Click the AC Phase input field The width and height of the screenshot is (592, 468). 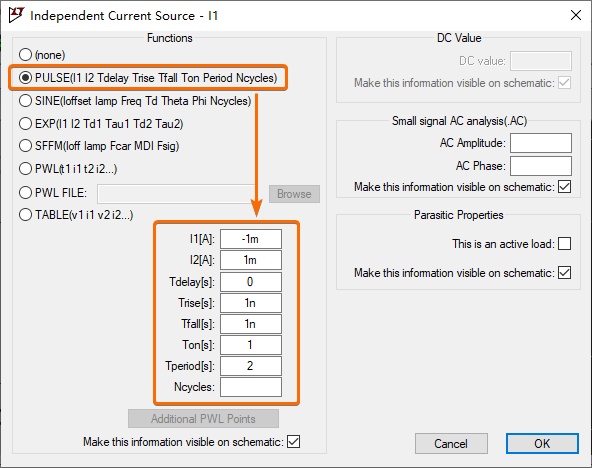click(x=541, y=166)
